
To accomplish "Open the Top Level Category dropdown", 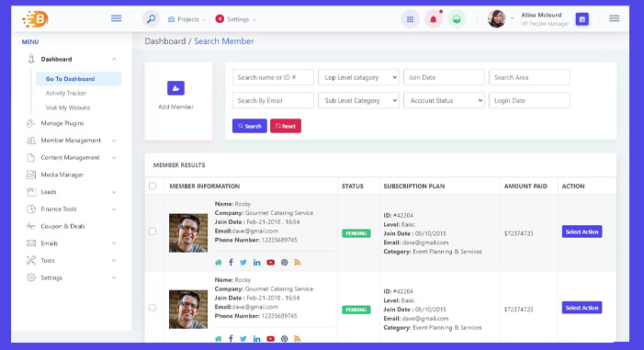I will pos(358,77).
